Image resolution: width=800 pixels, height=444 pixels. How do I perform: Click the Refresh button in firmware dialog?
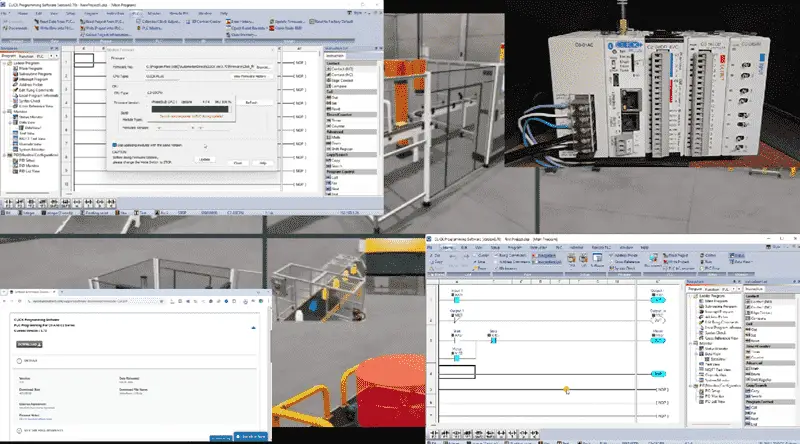coord(251,103)
